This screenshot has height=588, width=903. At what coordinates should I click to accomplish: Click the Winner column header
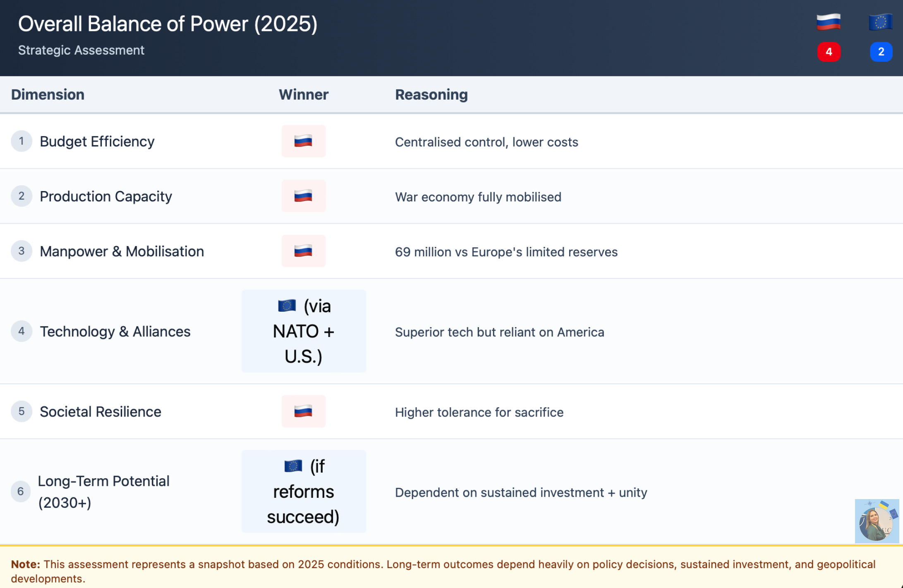(303, 95)
